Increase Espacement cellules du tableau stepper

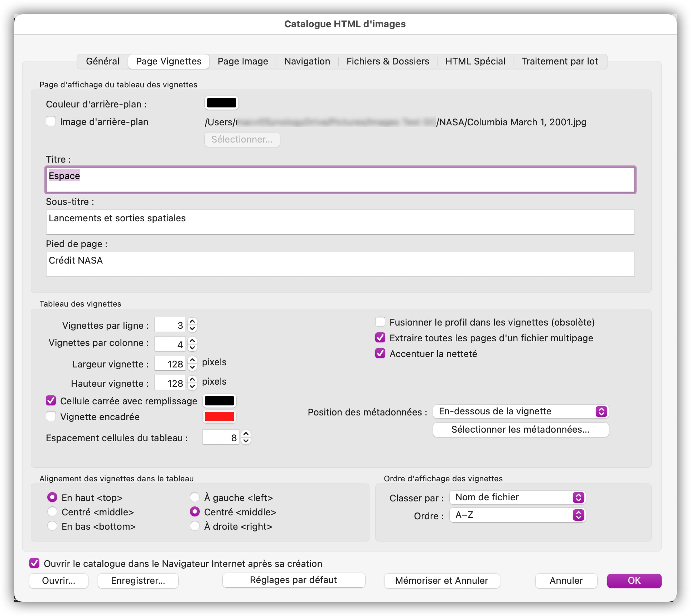click(246, 434)
